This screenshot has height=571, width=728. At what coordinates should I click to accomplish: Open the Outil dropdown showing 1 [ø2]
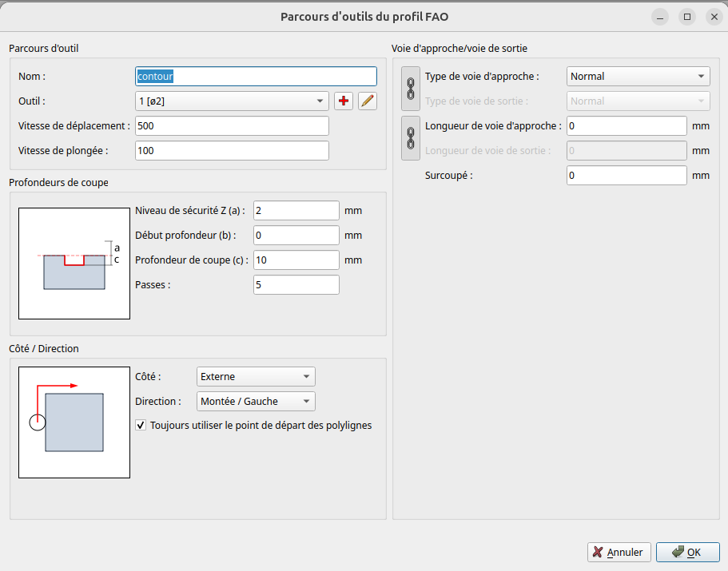(232, 101)
